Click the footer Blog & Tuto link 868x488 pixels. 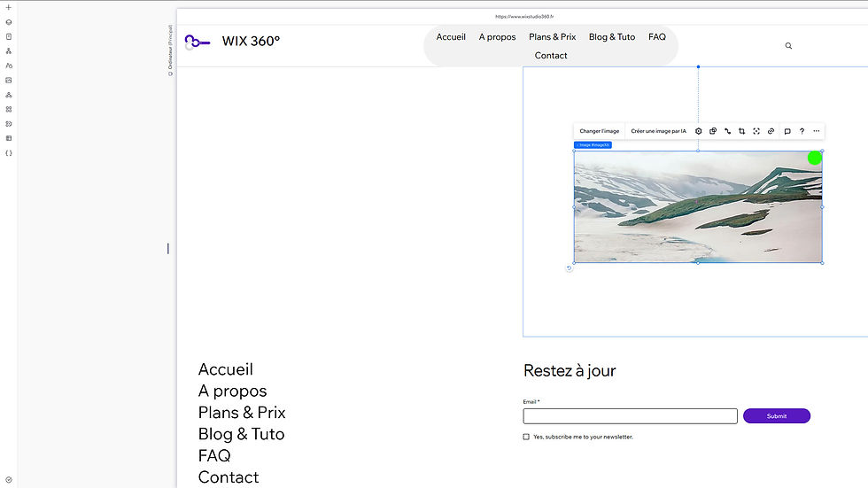tap(241, 434)
